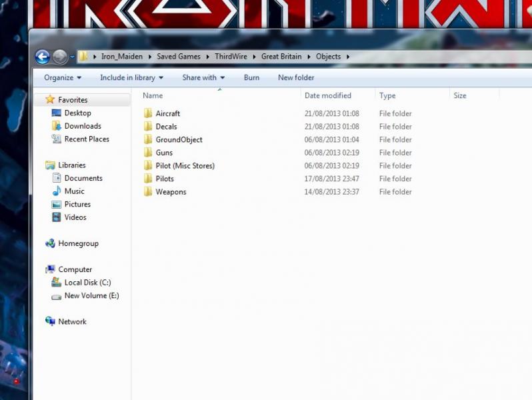Click the Desktop icon in Favorites
Screen dimensions: 532x400
pos(56,113)
